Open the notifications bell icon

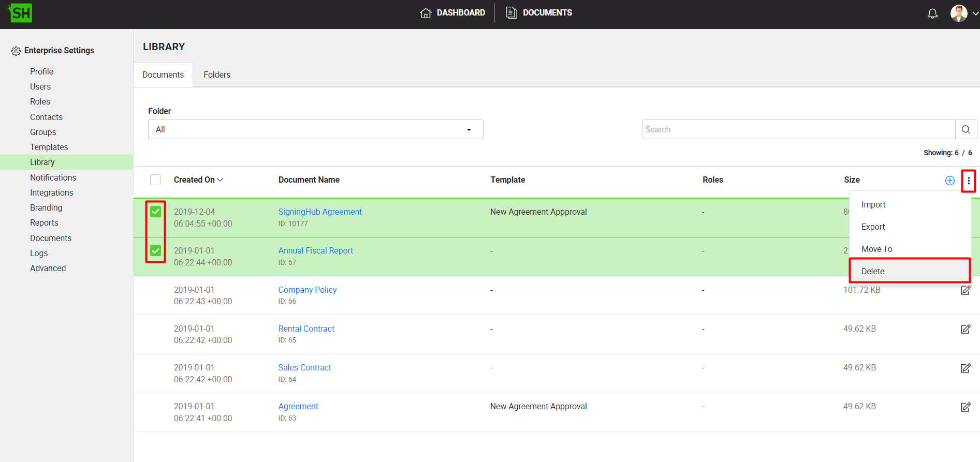tap(932, 13)
